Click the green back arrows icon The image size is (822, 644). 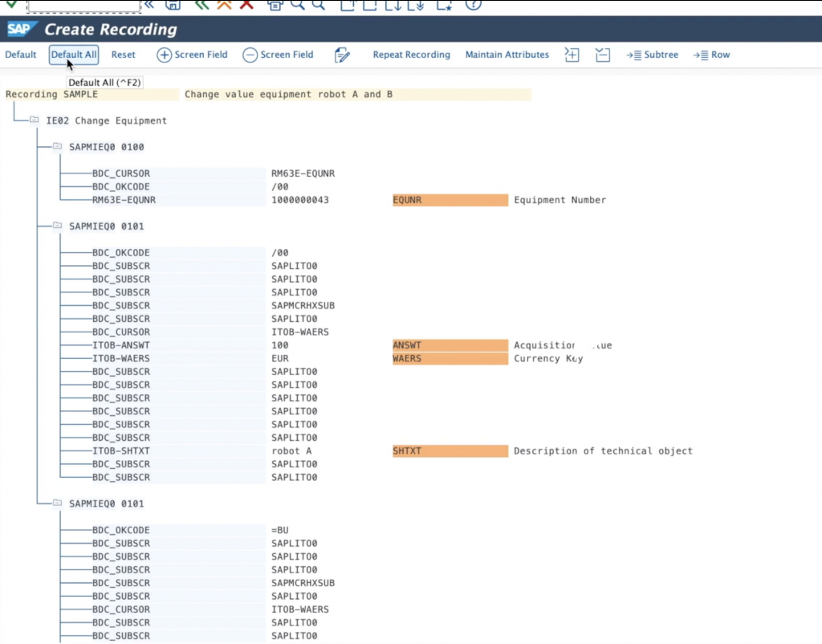tap(201, 4)
